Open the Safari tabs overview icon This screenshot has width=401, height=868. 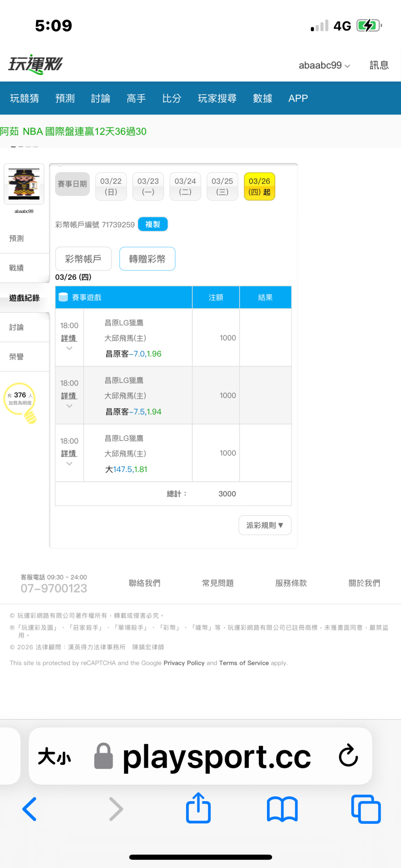[366, 809]
